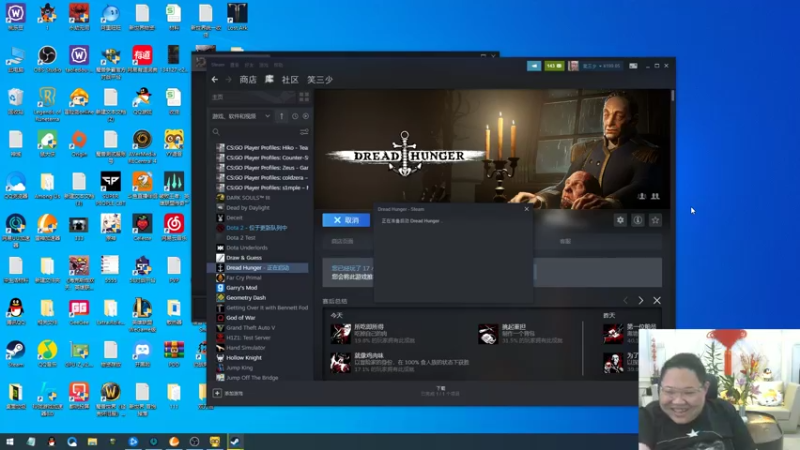The height and width of the screenshot is (450, 800).
Task: Open the Store tab (商店)
Action: coord(248,80)
